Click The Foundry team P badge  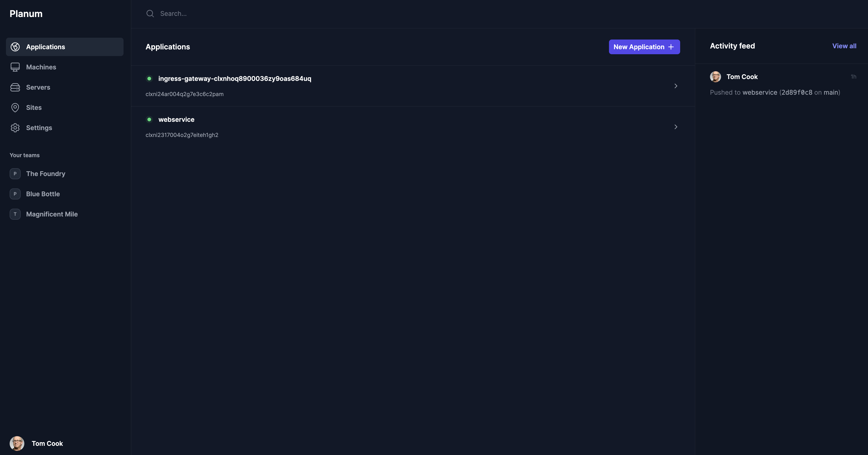[15, 174]
